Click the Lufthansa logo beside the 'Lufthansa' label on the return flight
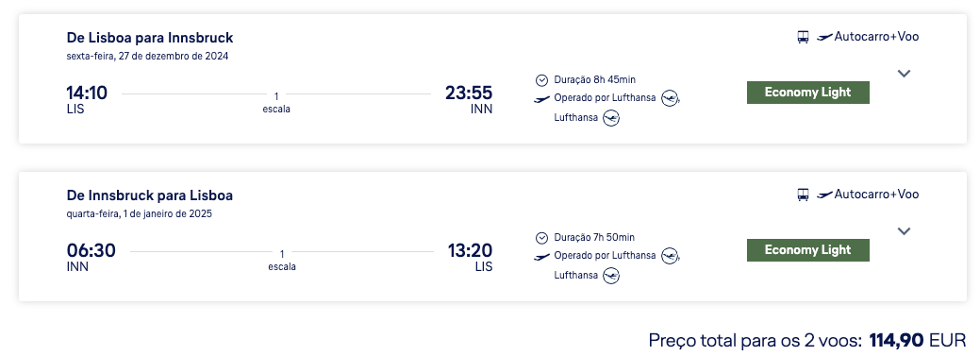Viewport: 980px width, 356px height. [x=611, y=276]
